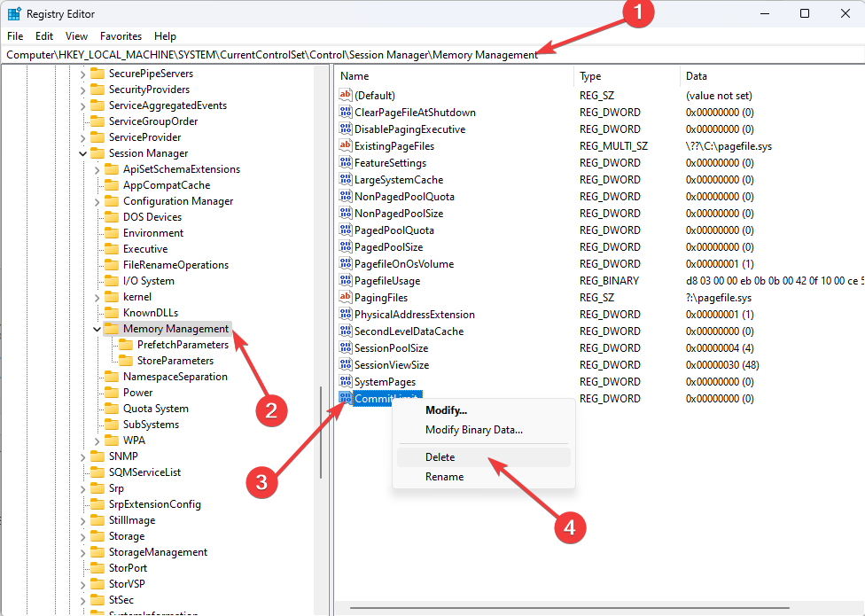This screenshot has height=616, width=865.
Task: Click the Memory Management folder icon
Action: (x=112, y=329)
